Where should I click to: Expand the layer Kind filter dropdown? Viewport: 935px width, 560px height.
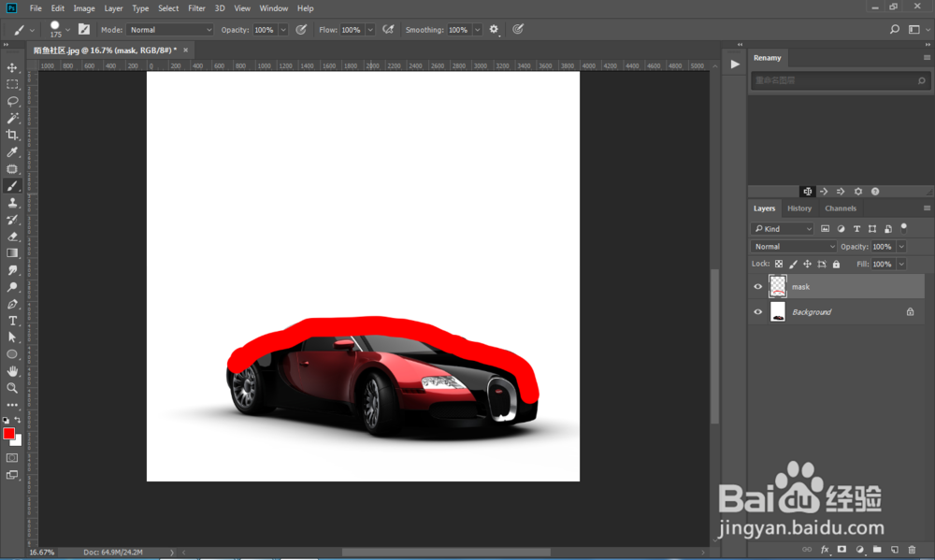click(x=784, y=229)
